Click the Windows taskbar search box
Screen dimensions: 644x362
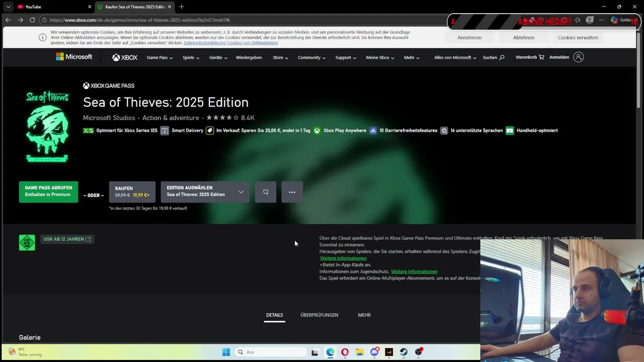[271, 352]
